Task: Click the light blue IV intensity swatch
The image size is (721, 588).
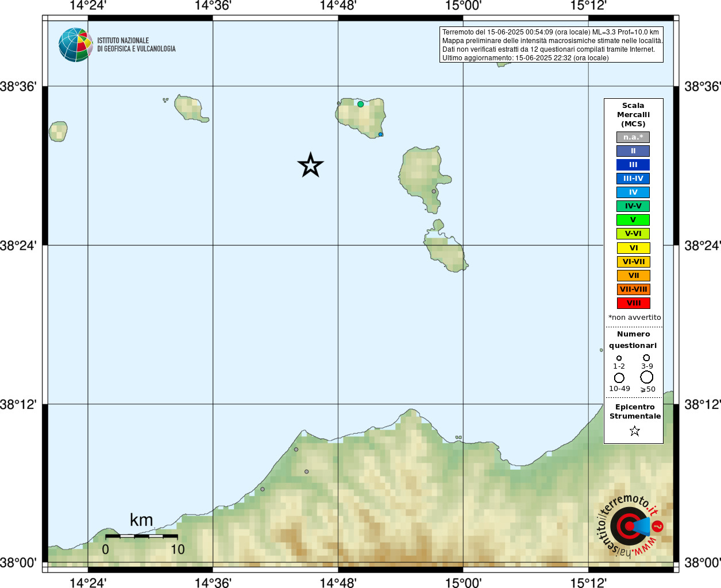Action: point(633,192)
